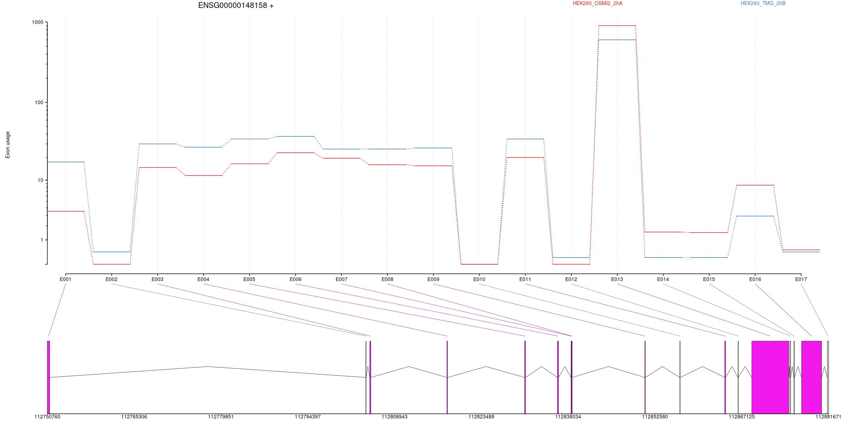Viewport: 868px width, 434px height.
Task: Click the red E001 usage segment
Action: [x=65, y=211]
